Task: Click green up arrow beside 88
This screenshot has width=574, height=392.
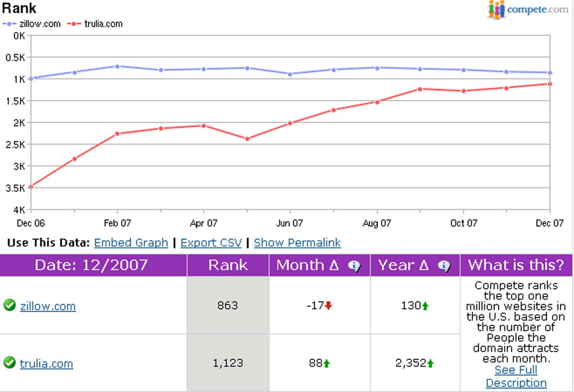Action: click(326, 363)
